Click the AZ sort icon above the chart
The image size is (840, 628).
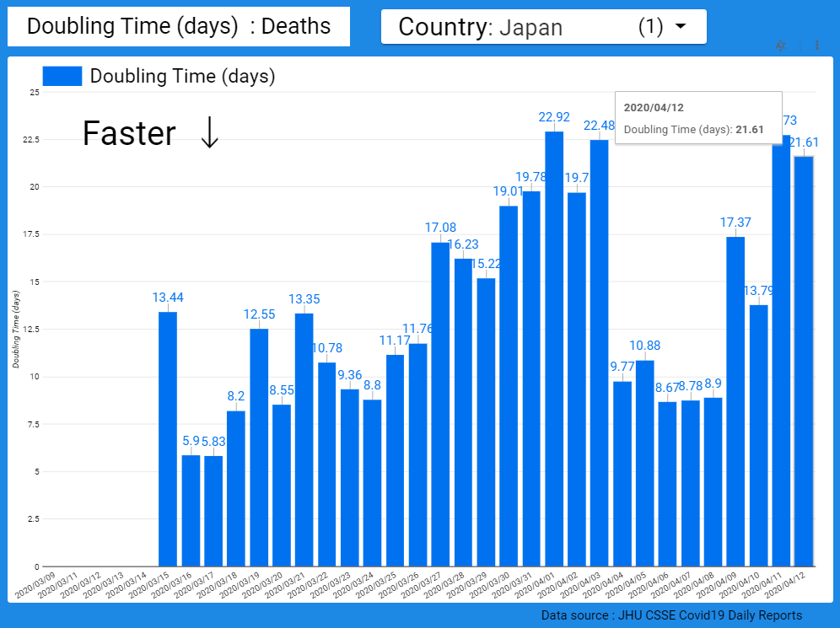[x=780, y=46]
